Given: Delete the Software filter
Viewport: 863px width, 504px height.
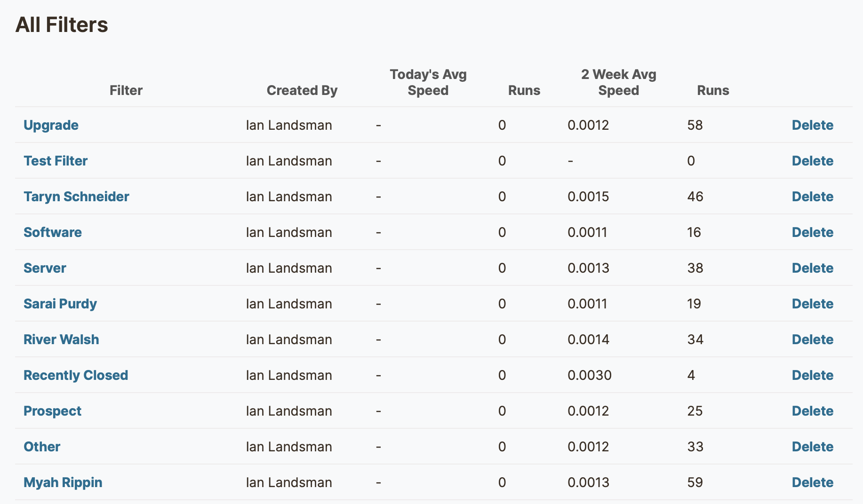Looking at the screenshot, I should pos(813,232).
